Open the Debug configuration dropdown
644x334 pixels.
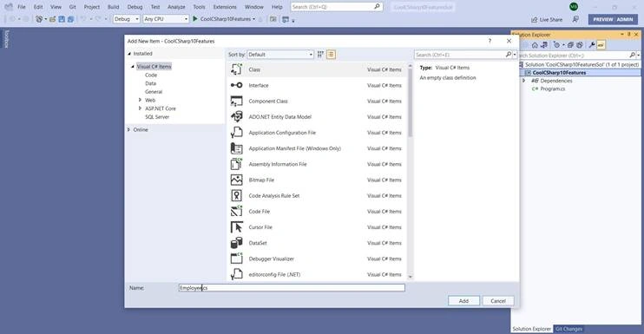click(x=127, y=19)
